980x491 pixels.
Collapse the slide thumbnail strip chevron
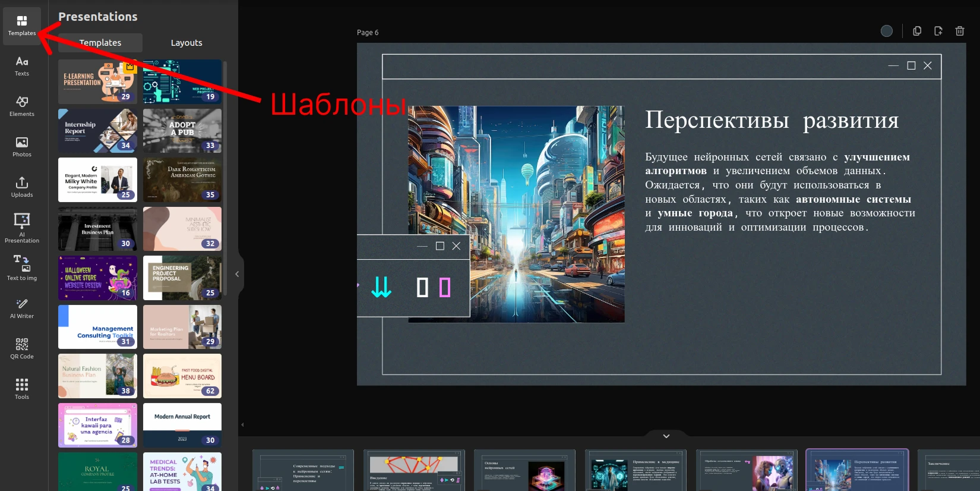click(666, 436)
